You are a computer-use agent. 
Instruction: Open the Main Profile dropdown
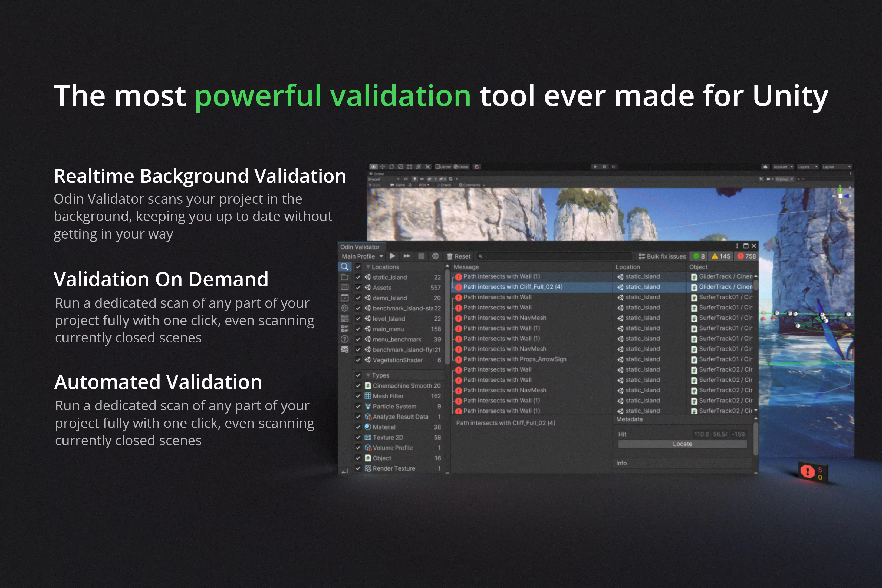pyautogui.click(x=362, y=256)
